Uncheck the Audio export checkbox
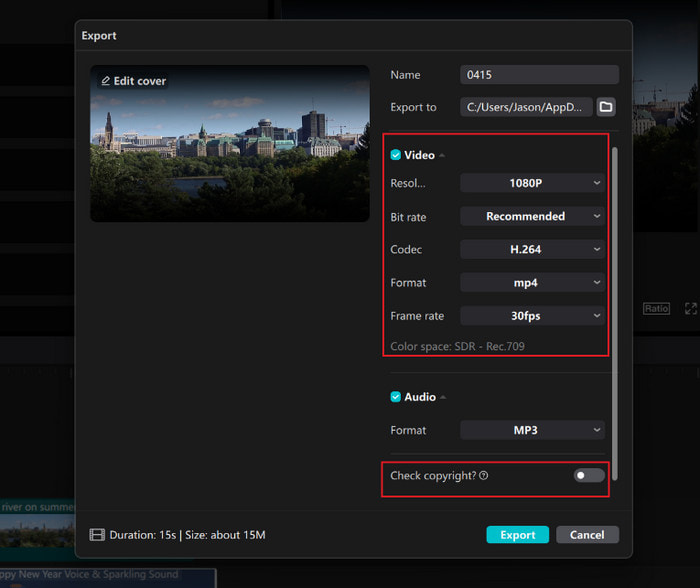The height and width of the screenshot is (588, 700). tap(396, 397)
